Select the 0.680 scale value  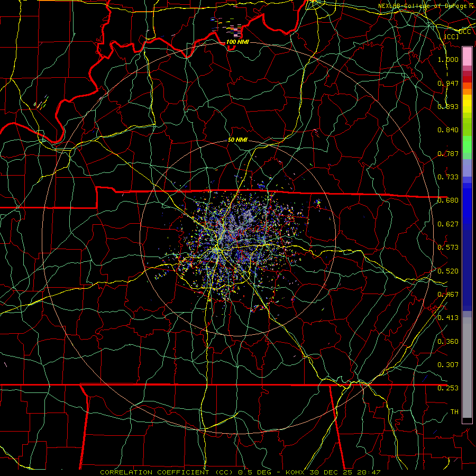(448, 200)
